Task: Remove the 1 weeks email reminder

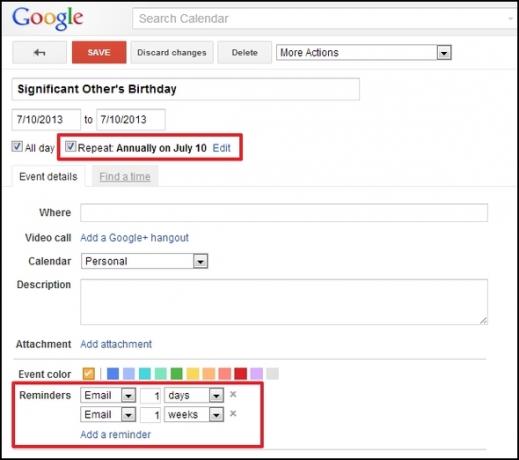Action: pos(233,414)
